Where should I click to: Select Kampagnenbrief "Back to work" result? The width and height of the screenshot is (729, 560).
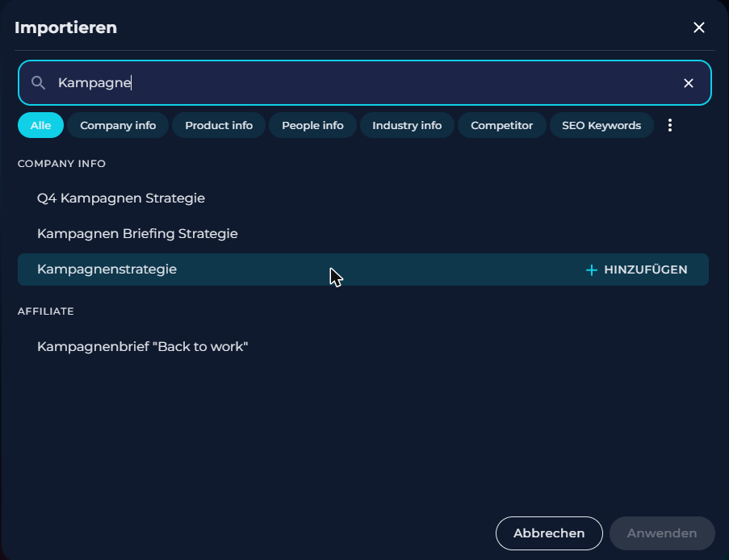pyautogui.click(x=363, y=347)
